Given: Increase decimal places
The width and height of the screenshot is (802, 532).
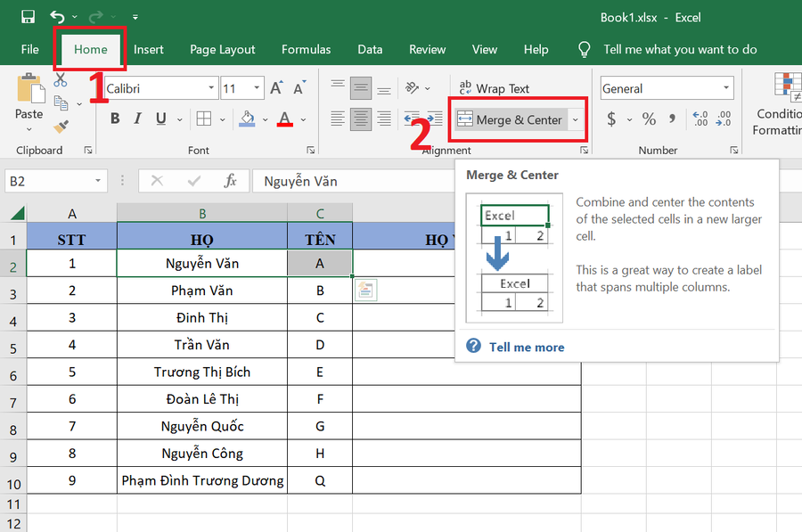Looking at the screenshot, I should [x=700, y=119].
